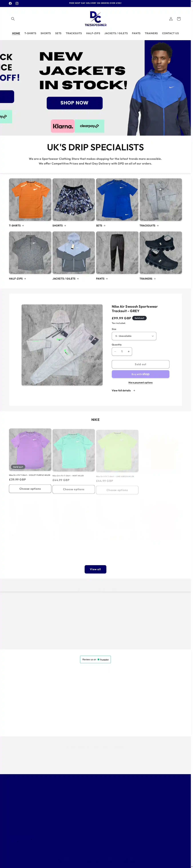Viewport: 193px width, 868px height.
Task: Open More payment options link
Action: tap(140, 383)
